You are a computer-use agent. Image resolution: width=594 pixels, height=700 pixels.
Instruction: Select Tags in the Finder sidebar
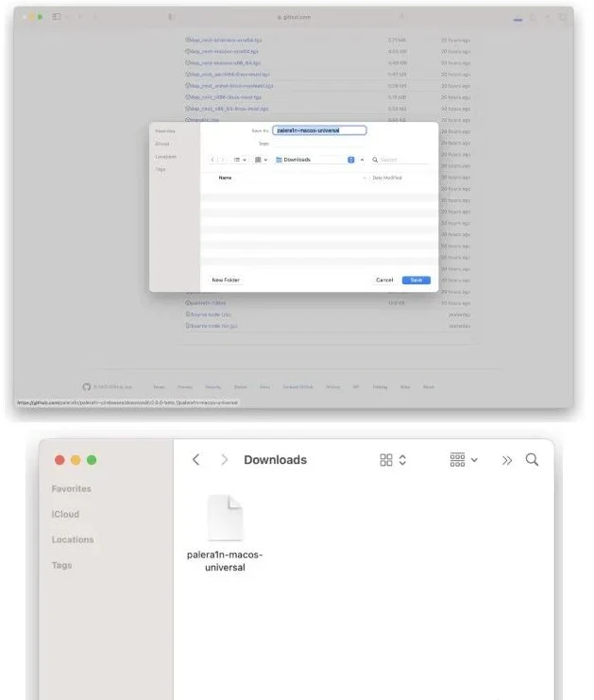point(61,565)
